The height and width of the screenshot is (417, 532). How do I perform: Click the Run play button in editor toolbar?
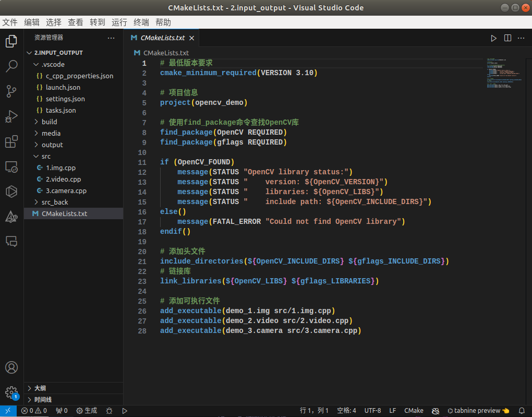point(493,38)
